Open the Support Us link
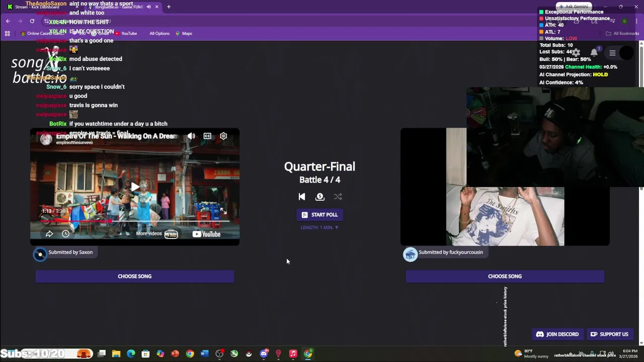This screenshot has width=644, height=362. coord(609,334)
